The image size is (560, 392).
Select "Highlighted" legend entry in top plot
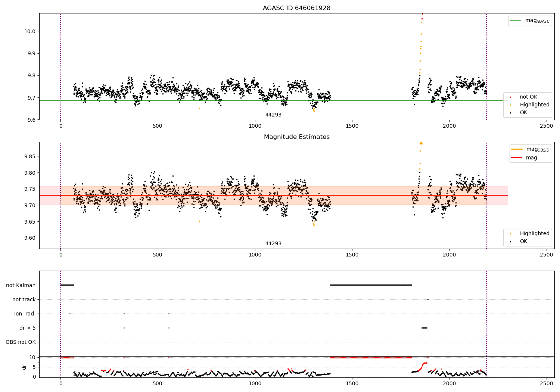coord(535,105)
